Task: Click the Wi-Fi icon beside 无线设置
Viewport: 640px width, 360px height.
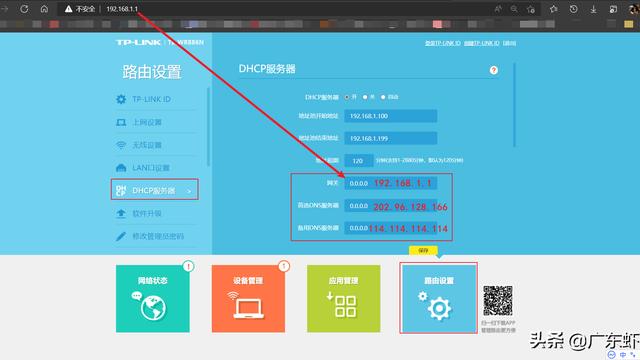Action: tap(121, 145)
